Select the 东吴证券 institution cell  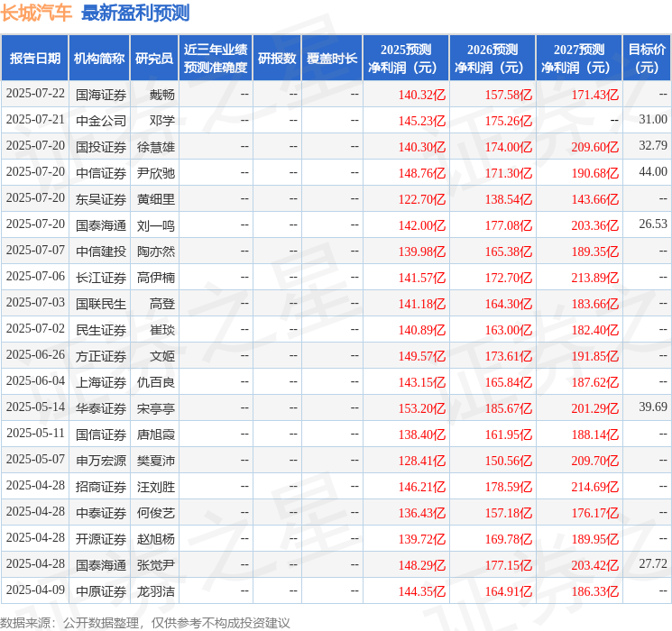101,199
